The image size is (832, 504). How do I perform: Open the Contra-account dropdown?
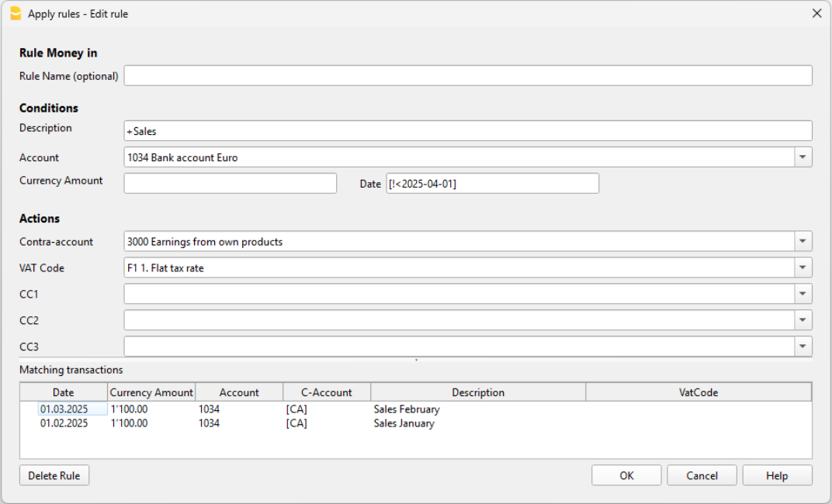click(x=803, y=241)
